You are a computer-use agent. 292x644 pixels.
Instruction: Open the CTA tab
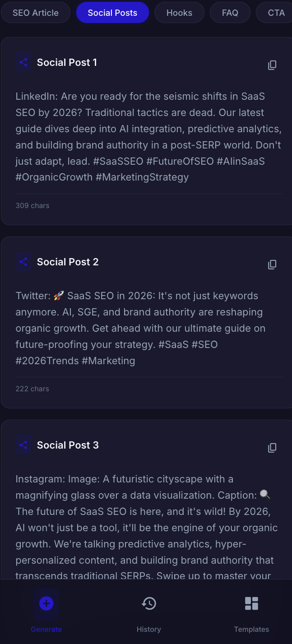coord(276,13)
